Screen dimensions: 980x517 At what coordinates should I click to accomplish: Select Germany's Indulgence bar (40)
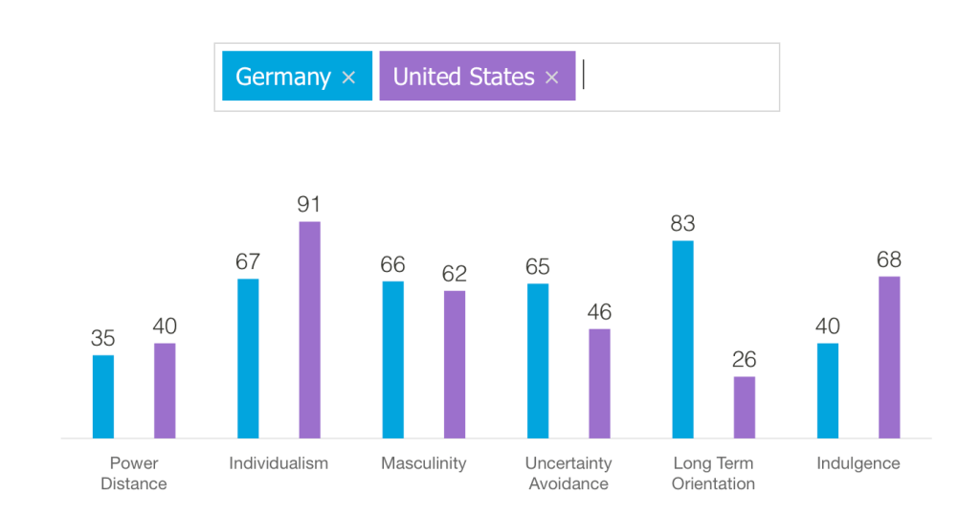[x=828, y=391]
